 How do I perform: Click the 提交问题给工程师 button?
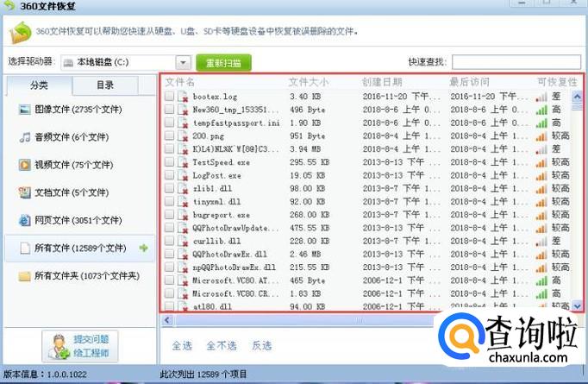[80, 347]
